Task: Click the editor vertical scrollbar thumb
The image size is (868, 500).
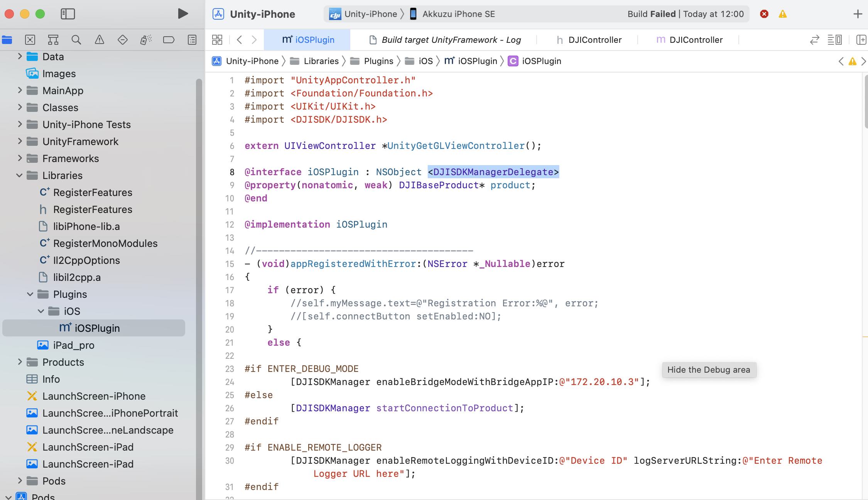Action: [x=866, y=101]
